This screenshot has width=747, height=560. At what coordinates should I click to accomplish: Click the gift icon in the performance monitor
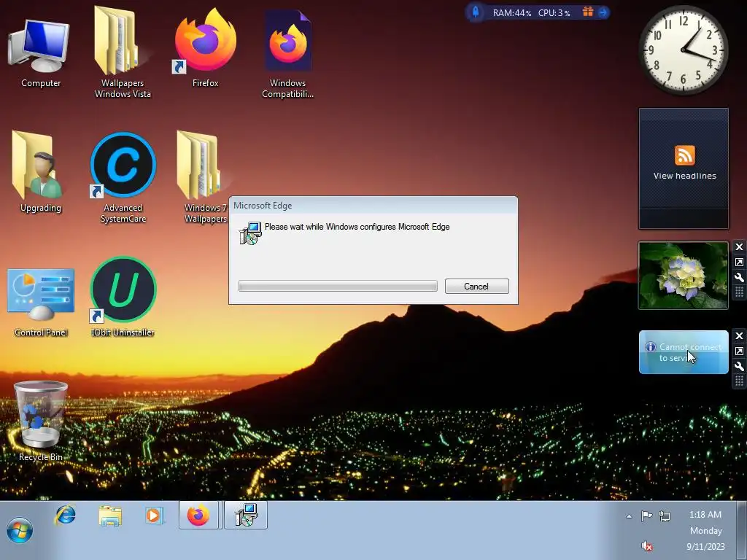click(588, 12)
